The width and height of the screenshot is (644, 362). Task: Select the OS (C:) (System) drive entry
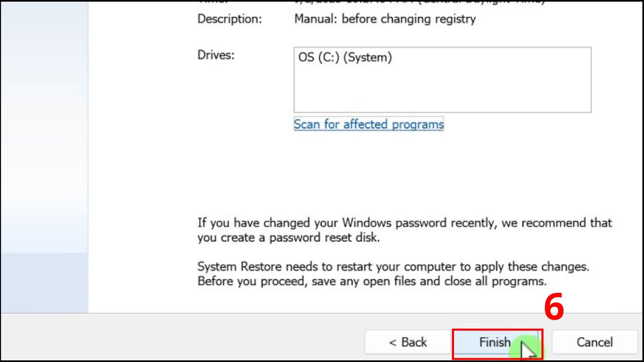pyautogui.click(x=345, y=57)
